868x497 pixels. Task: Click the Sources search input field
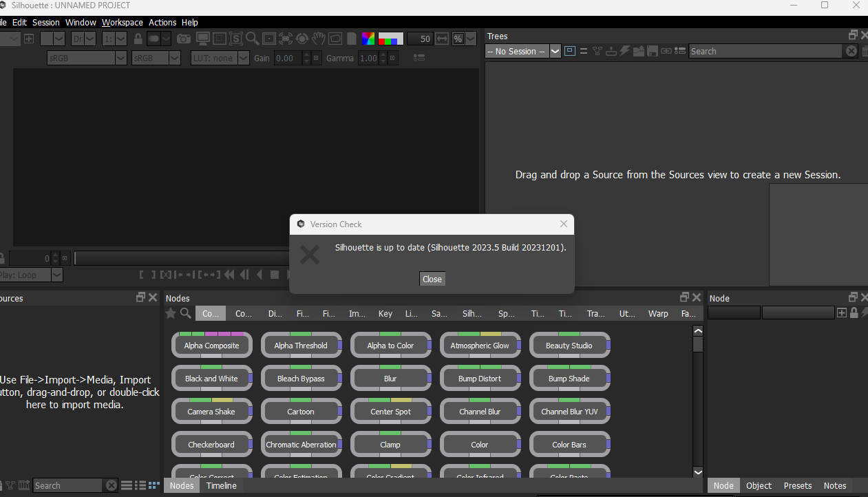68,485
